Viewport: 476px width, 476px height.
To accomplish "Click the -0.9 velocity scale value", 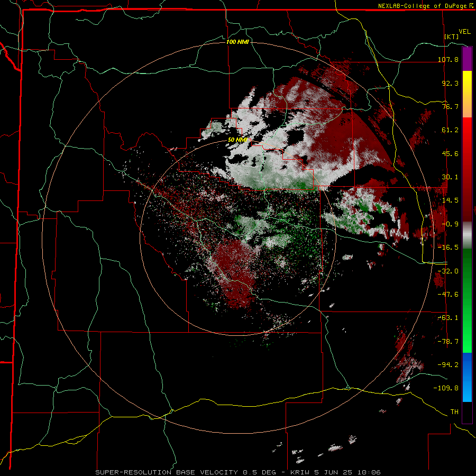I will 450,224.
